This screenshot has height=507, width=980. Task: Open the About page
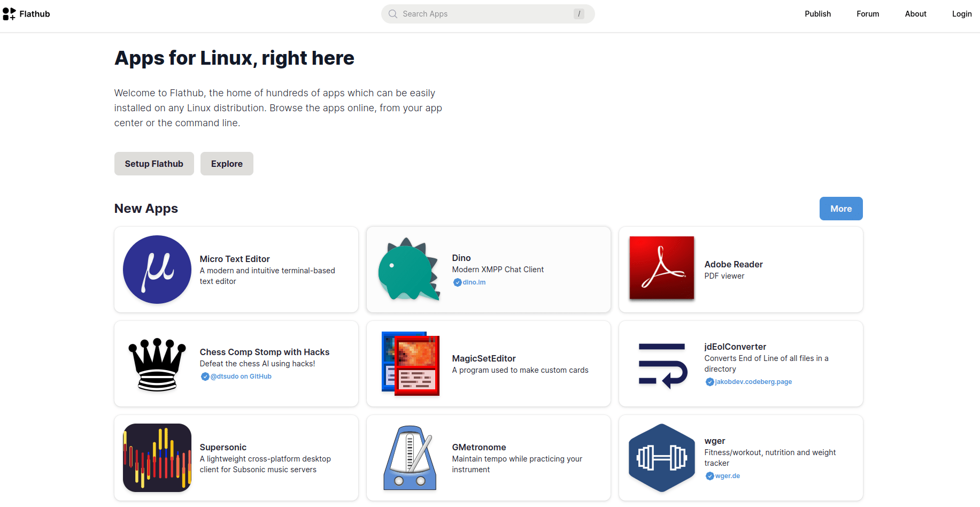pos(915,14)
